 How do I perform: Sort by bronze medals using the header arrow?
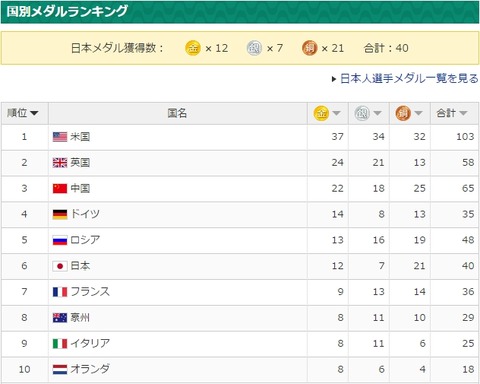418,113
